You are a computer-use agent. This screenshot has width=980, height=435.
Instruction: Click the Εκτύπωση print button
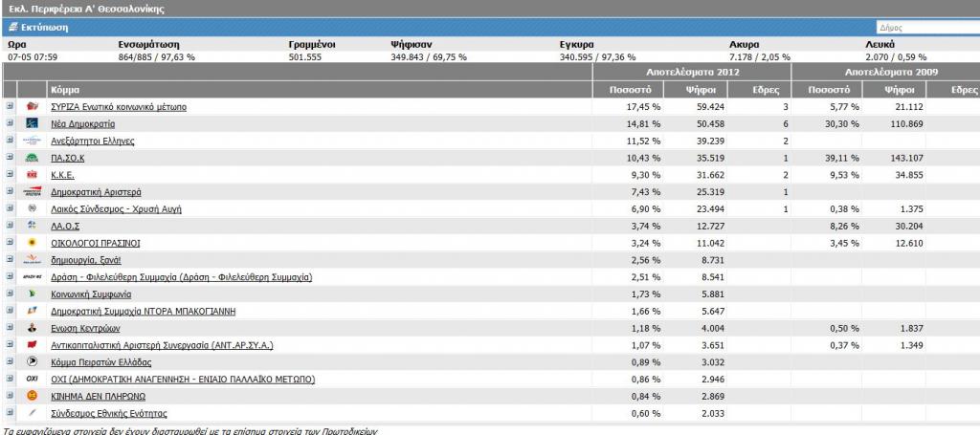(x=38, y=28)
